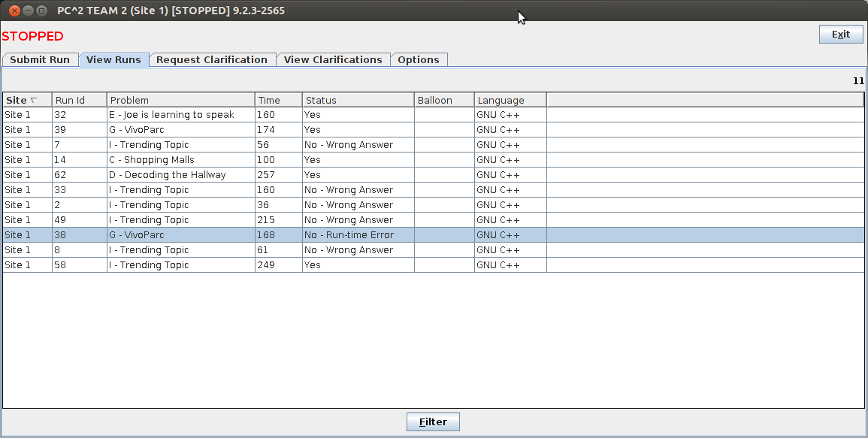Open the Filter dialog button
Viewport: 868px width, 438px height.
(433, 422)
